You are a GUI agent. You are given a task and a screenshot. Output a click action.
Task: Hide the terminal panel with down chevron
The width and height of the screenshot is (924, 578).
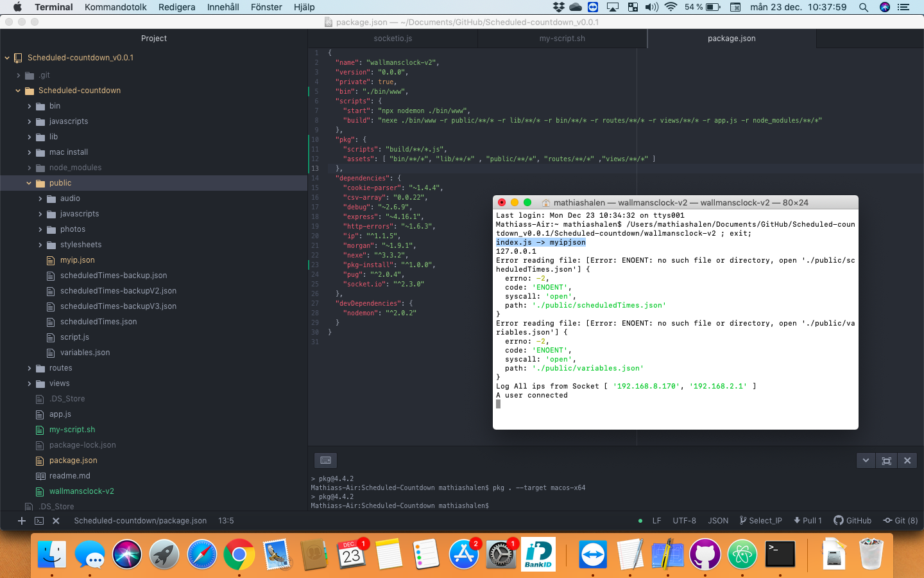866,460
